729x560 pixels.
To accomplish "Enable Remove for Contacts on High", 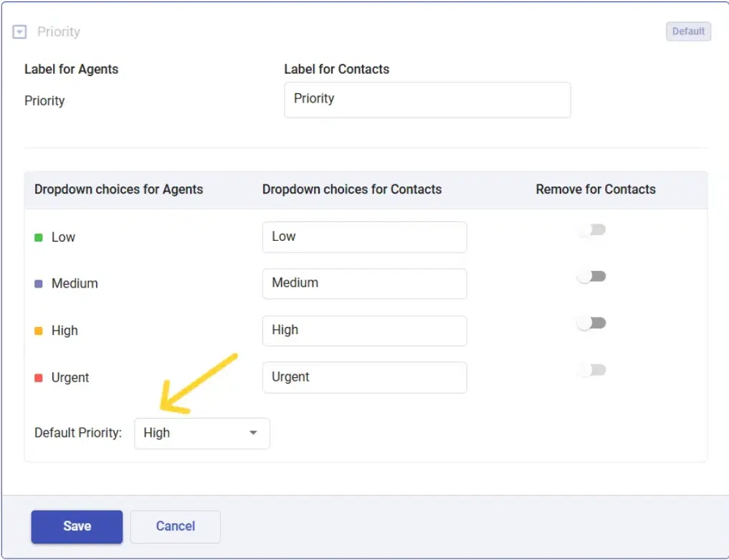I will coord(592,323).
